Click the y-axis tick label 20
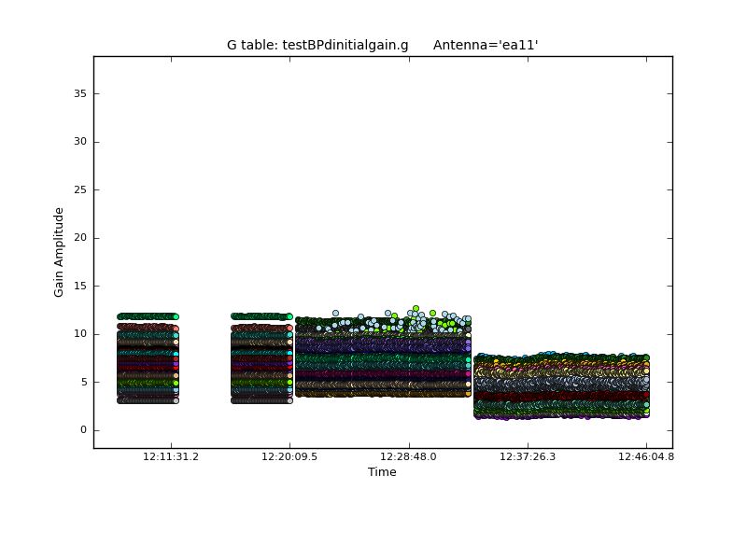This screenshot has height=560, width=747. (x=80, y=238)
